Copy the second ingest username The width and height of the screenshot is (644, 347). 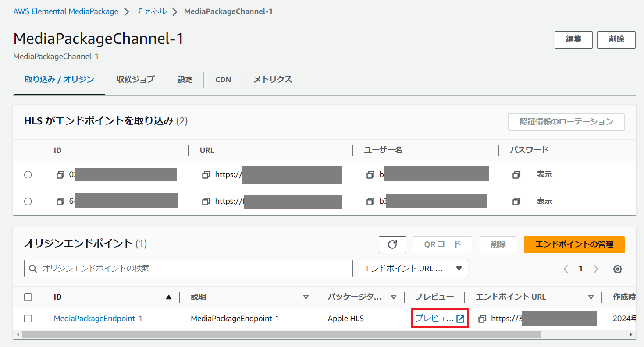pos(370,202)
